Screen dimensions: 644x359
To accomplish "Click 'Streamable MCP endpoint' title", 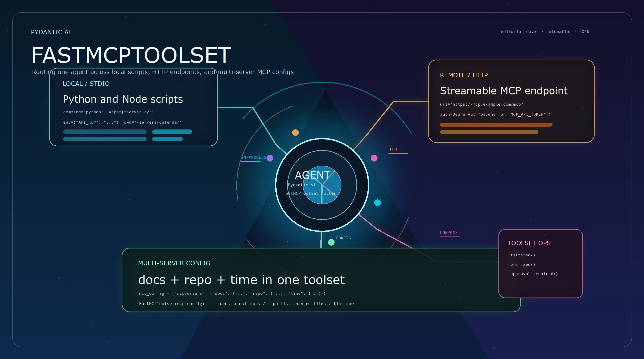I will (x=504, y=91).
